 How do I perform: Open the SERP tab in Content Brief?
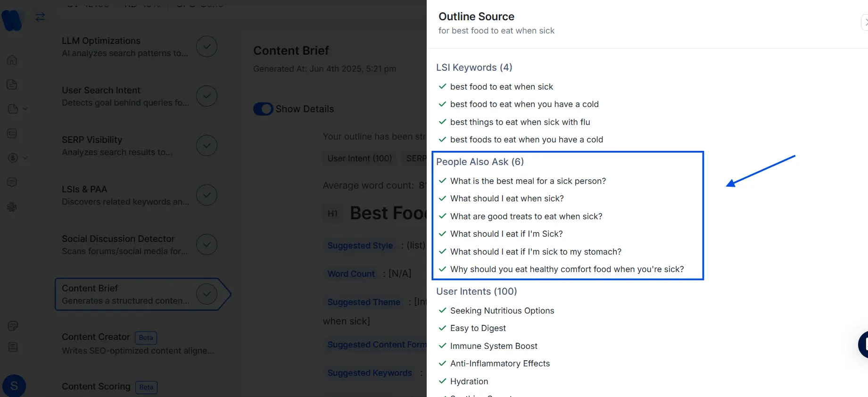click(417, 158)
